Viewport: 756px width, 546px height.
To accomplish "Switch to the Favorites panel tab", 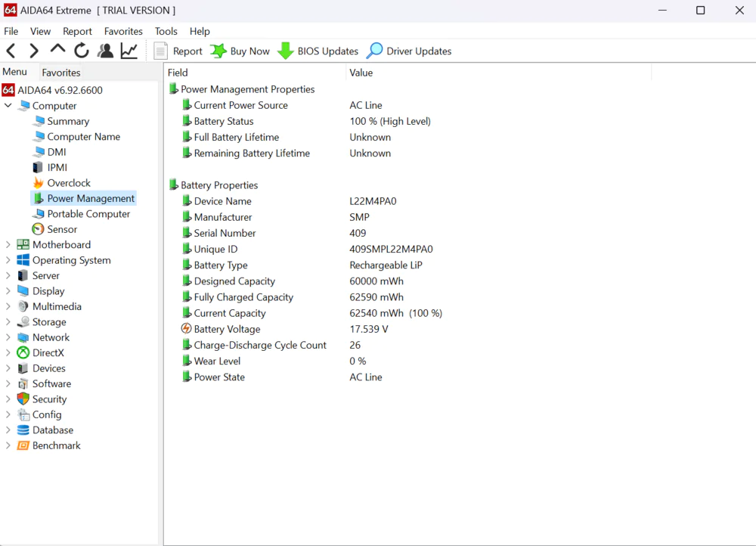I will point(60,73).
